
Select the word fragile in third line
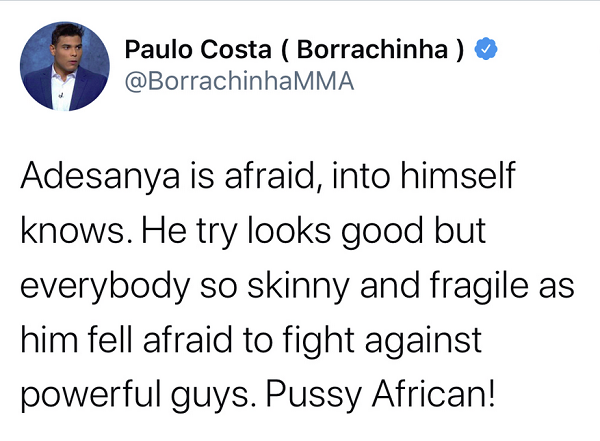click(x=479, y=286)
